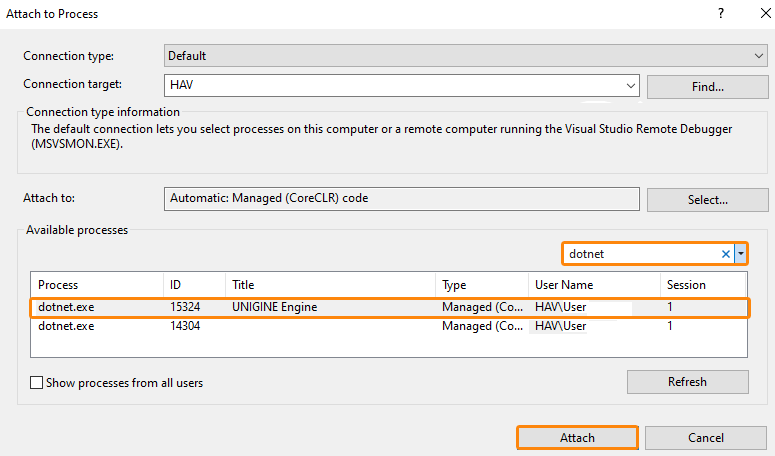Refresh the available processes list

point(687,382)
